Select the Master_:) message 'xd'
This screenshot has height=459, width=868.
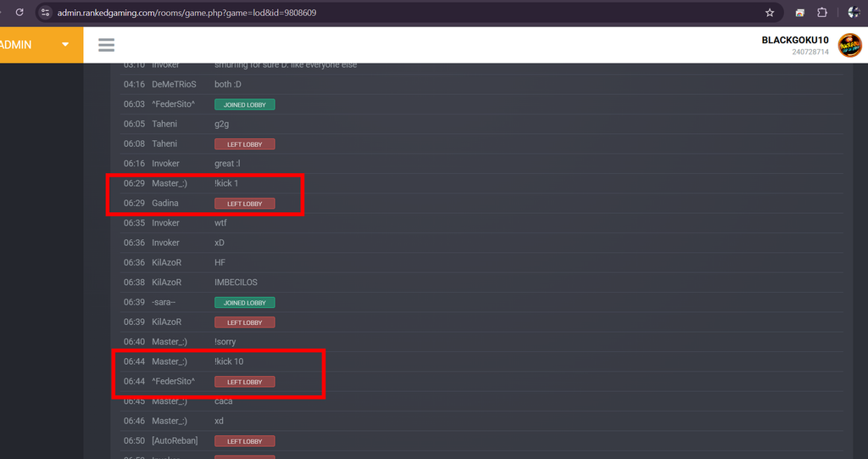[219, 421]
